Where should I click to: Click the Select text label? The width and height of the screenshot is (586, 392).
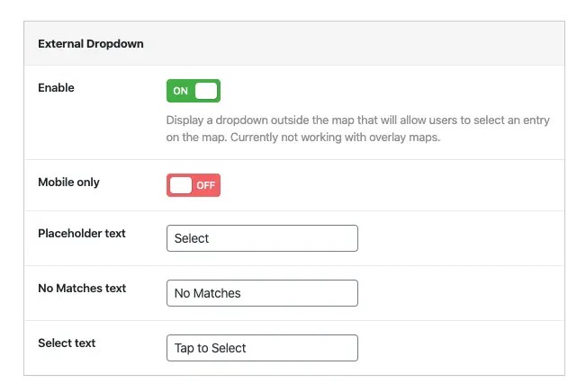point(67,343)
